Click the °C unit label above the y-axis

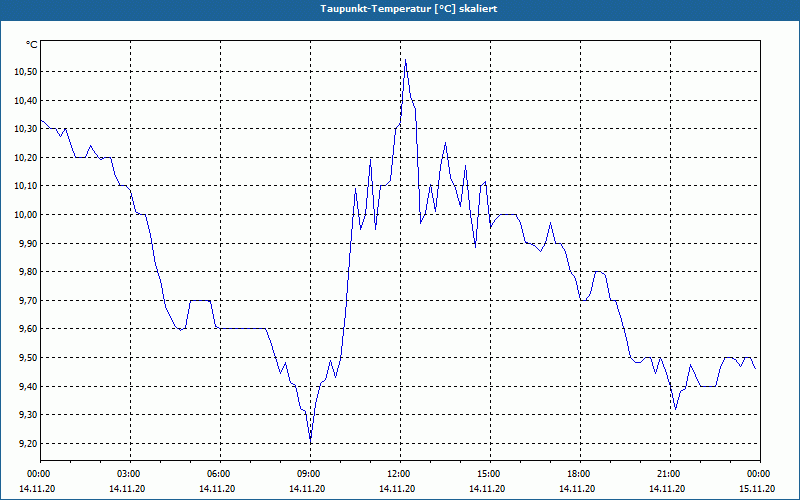[32, 45]
